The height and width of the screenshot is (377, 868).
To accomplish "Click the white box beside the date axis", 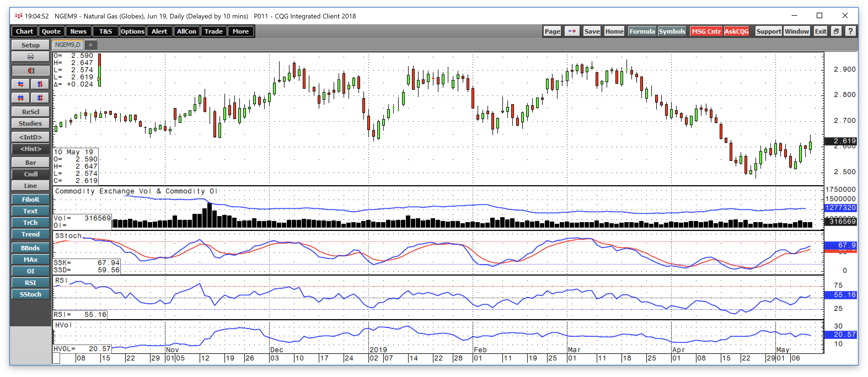I will (56, 358).
